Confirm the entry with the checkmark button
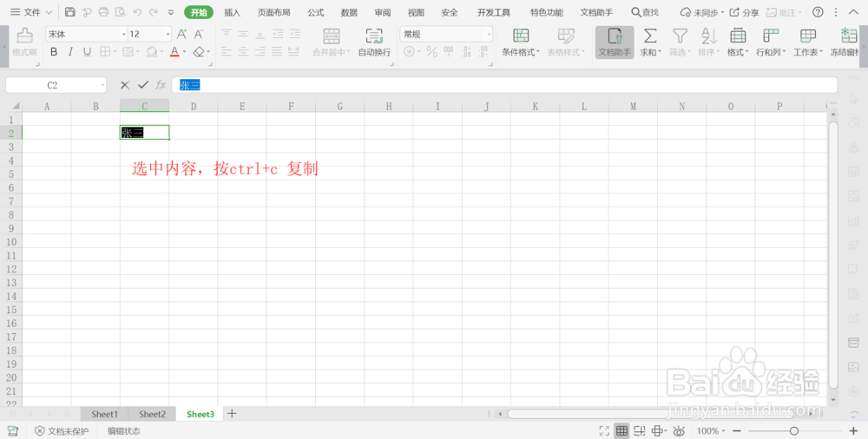The height and width of the screenshot is (439, 868). pyautogui.click(x=143, y=85)
